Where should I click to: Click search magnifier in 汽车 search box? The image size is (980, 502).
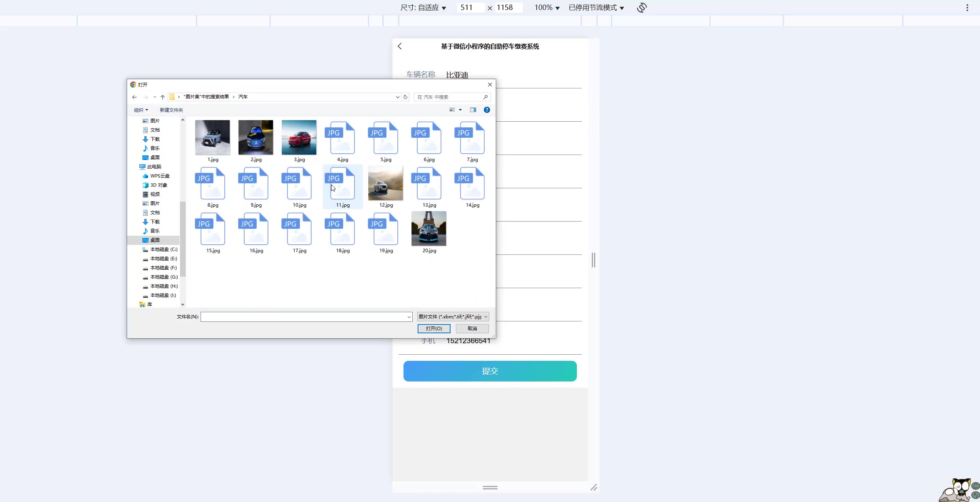tap(485, 97)
